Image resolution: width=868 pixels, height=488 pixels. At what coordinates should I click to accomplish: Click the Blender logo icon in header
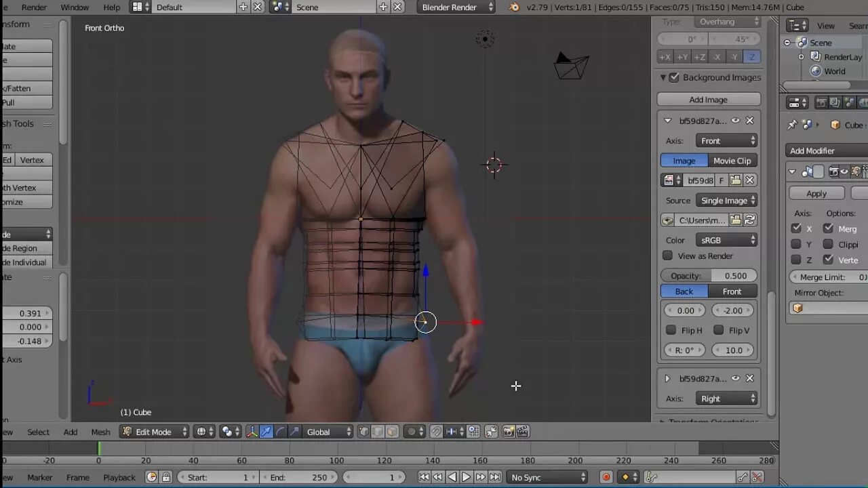pos(514,7)
